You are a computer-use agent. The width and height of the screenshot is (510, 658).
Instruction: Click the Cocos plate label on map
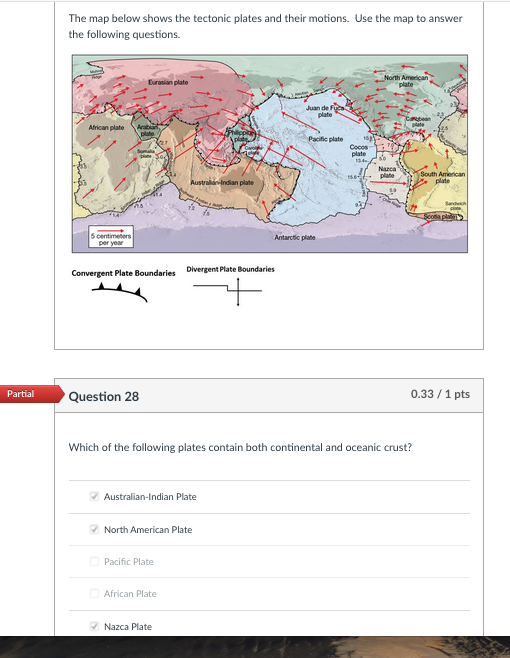tap(359, 150)
